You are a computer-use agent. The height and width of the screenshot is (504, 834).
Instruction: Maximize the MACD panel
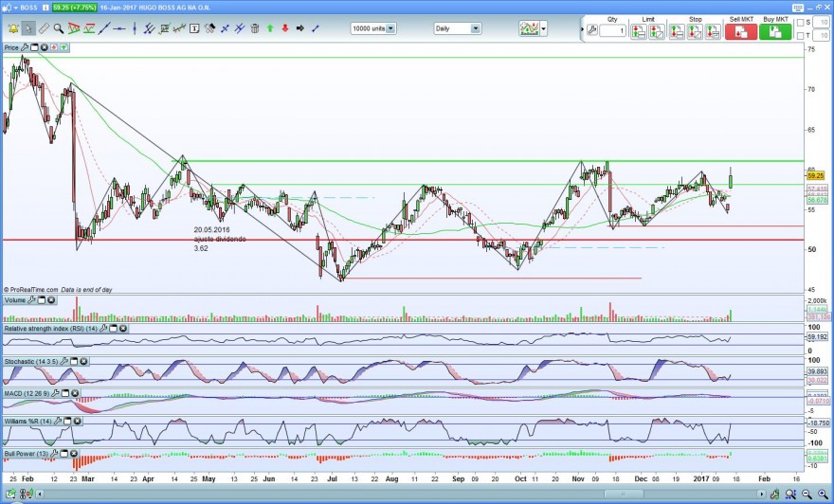(64, 393)
